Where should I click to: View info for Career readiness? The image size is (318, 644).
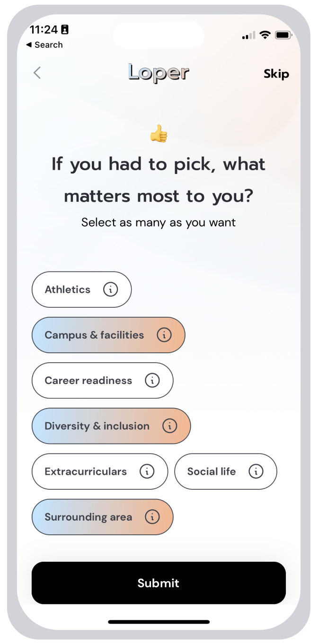152,381
